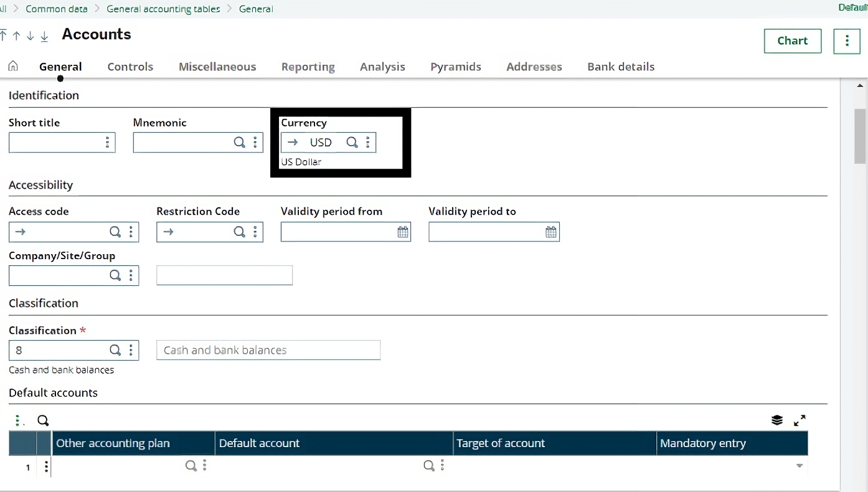The width and height of the screenshot is (868, 492).
Task: Expand the Mandatory entry dropdown in row 1
Action: [x=799, y=465]
